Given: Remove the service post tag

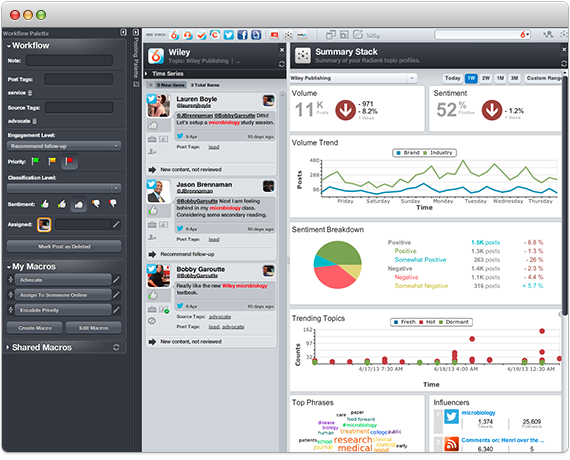Looking at the screenshot, I should (x=30, y=93).
